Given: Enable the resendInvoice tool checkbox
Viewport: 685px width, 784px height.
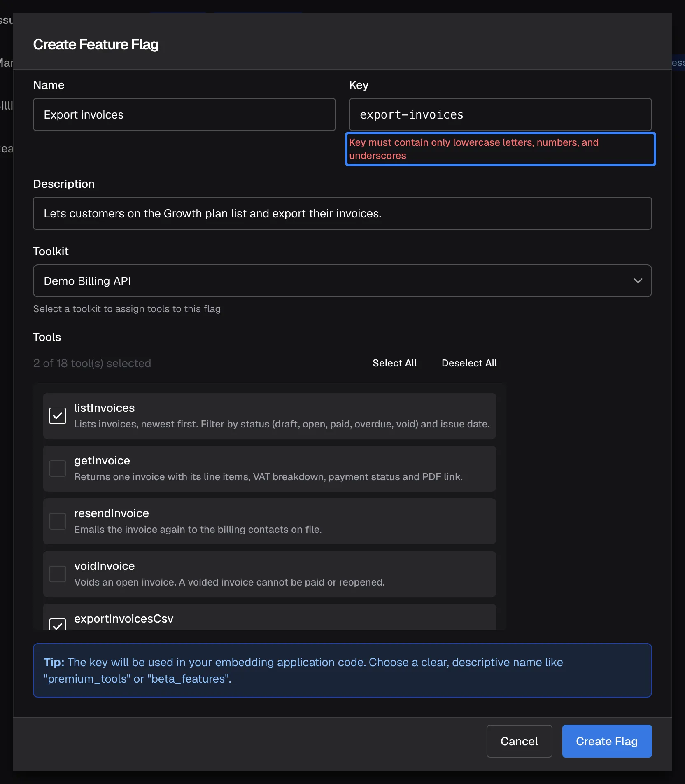Looking at the screenshot, I should click(58, 521).
